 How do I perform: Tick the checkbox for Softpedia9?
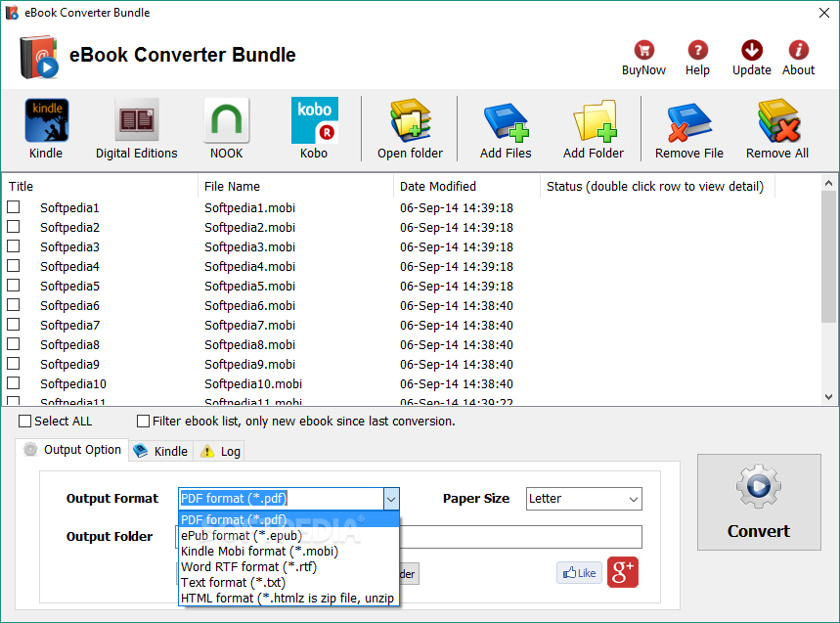[14, 364]
